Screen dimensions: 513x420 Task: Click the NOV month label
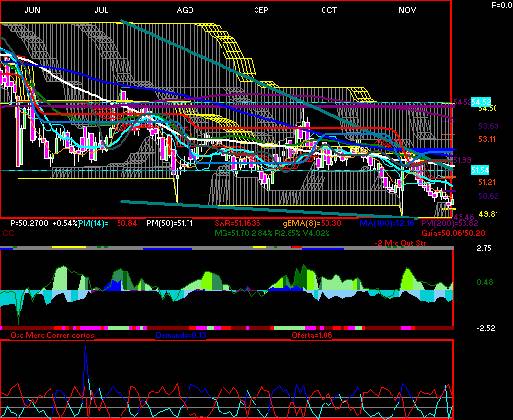click(x=407, y=10)
